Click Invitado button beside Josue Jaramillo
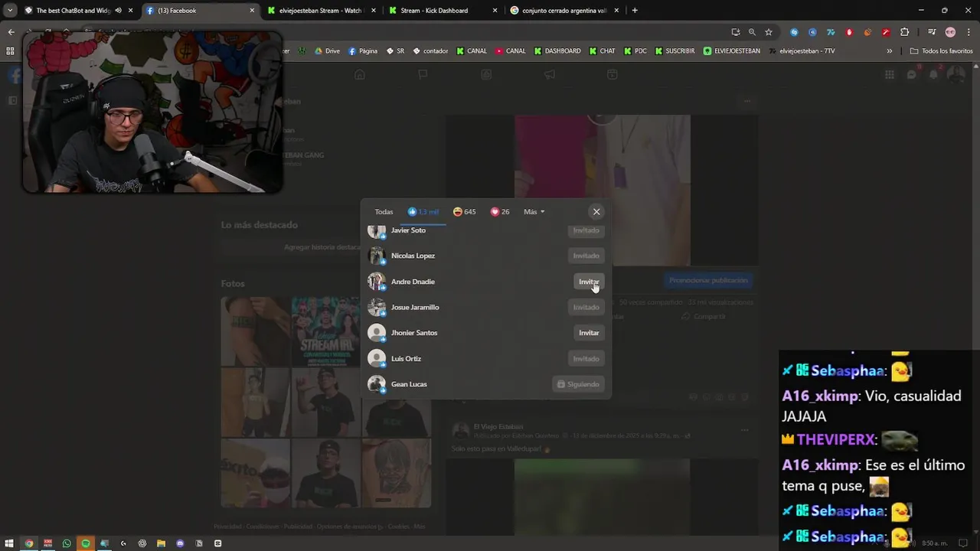The image size is (980, 551). pyautogui.click(x=586, y=308)
